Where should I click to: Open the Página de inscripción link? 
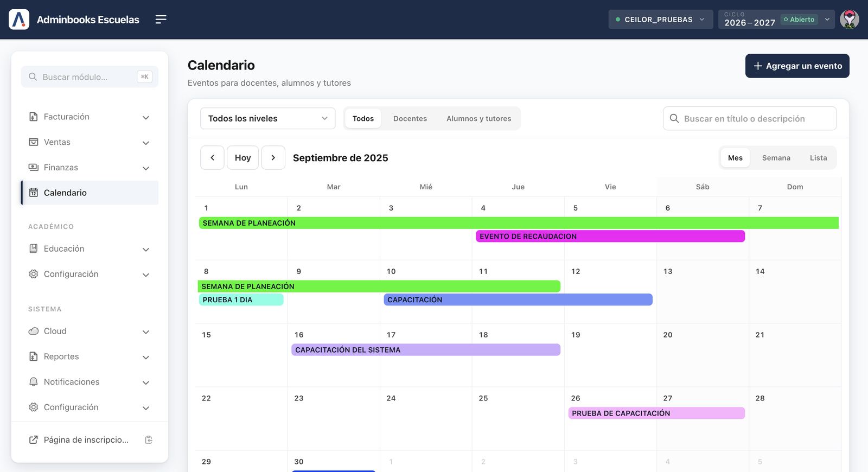point(79,440)
